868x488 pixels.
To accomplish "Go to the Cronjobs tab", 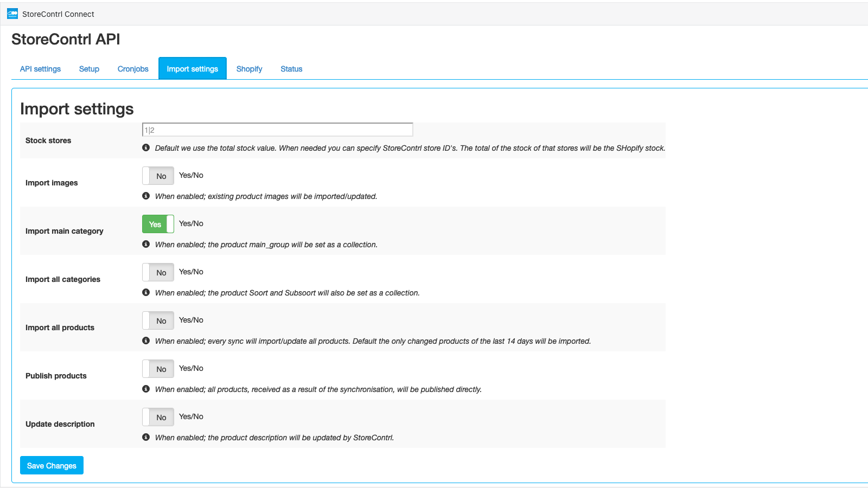I will tap(133, 69).
